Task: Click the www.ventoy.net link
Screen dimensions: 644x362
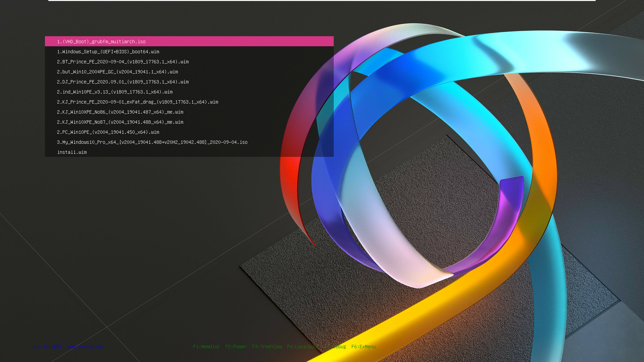Action: pyautogui.click(x=85, y=347)
